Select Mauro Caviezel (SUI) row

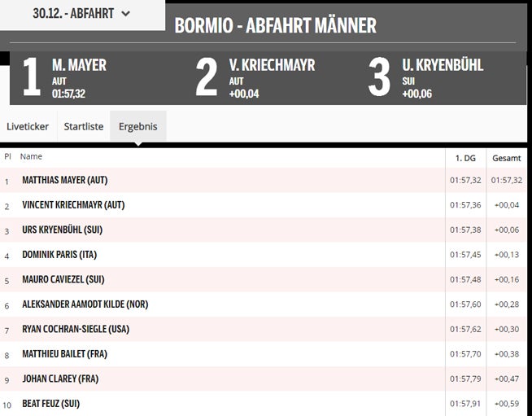[63, 279]
